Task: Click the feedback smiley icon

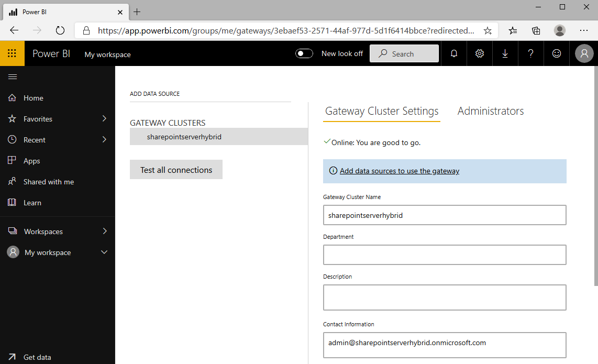Action: (557, 53)
